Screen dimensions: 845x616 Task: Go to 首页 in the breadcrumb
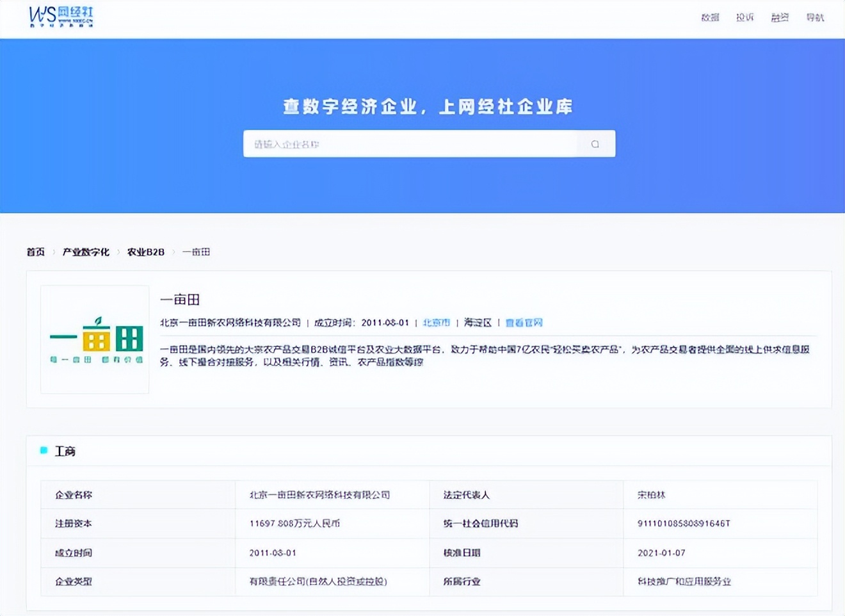point(36,252)
